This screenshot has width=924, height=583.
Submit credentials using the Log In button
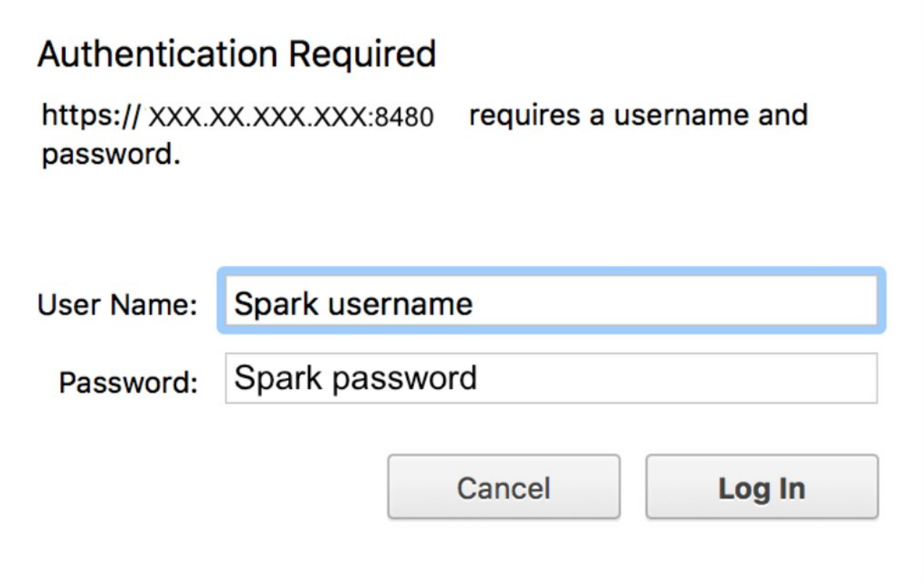pyautogui.click(x=762, y=487)
